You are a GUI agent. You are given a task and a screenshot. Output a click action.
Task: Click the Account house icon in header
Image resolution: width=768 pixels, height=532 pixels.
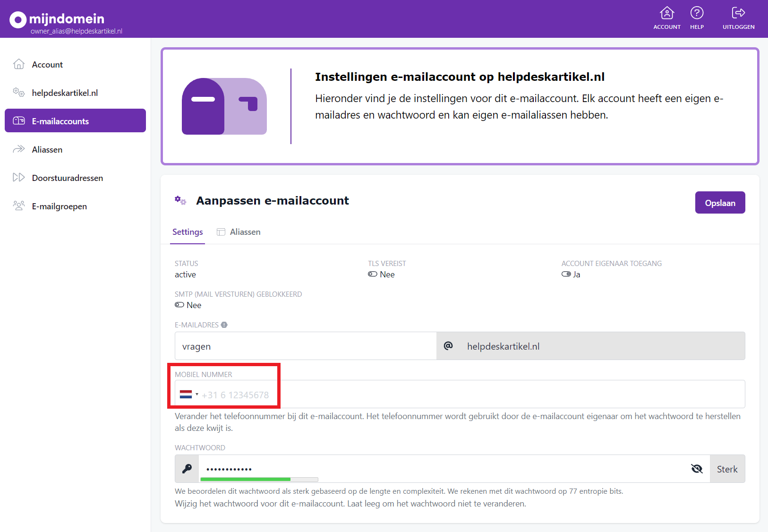click(x=666, y=13)
